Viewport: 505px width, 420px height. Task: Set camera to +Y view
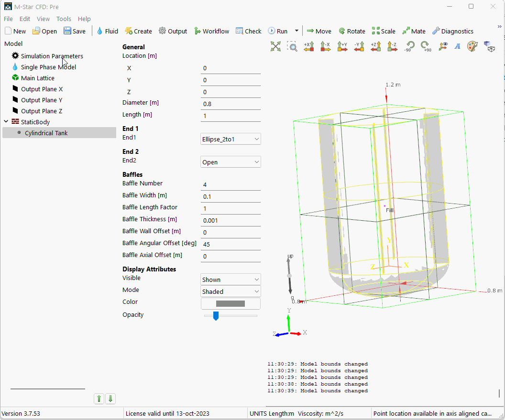342,46
